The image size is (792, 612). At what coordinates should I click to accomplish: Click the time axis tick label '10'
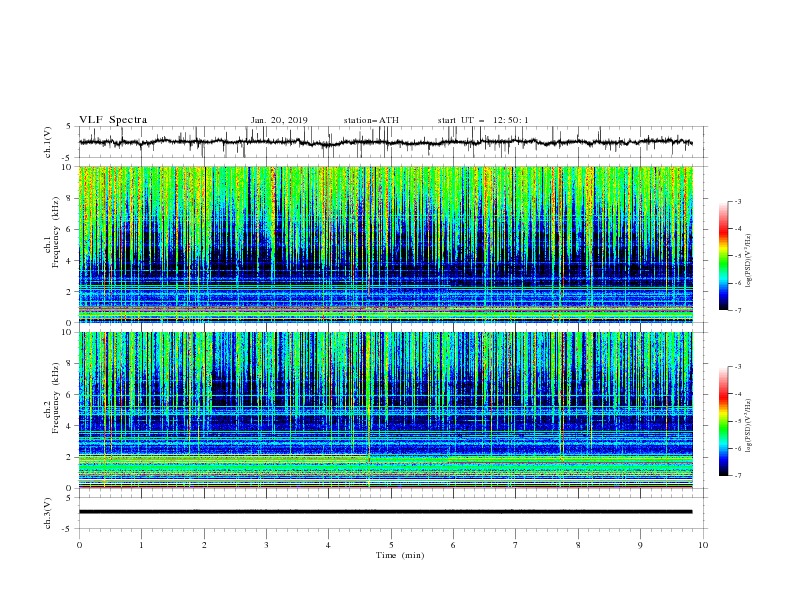point(703,545)
